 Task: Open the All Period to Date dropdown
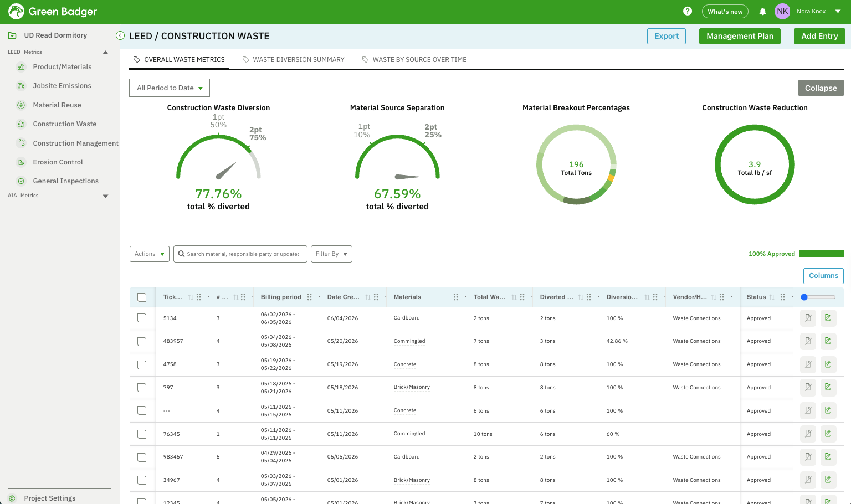pyautogui.click(x=170, y=88)
